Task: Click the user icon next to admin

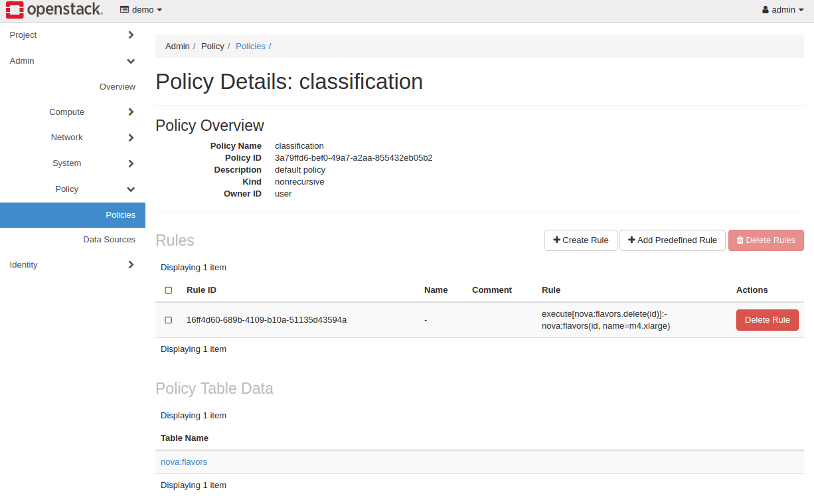Action: [x=766, y=10]
